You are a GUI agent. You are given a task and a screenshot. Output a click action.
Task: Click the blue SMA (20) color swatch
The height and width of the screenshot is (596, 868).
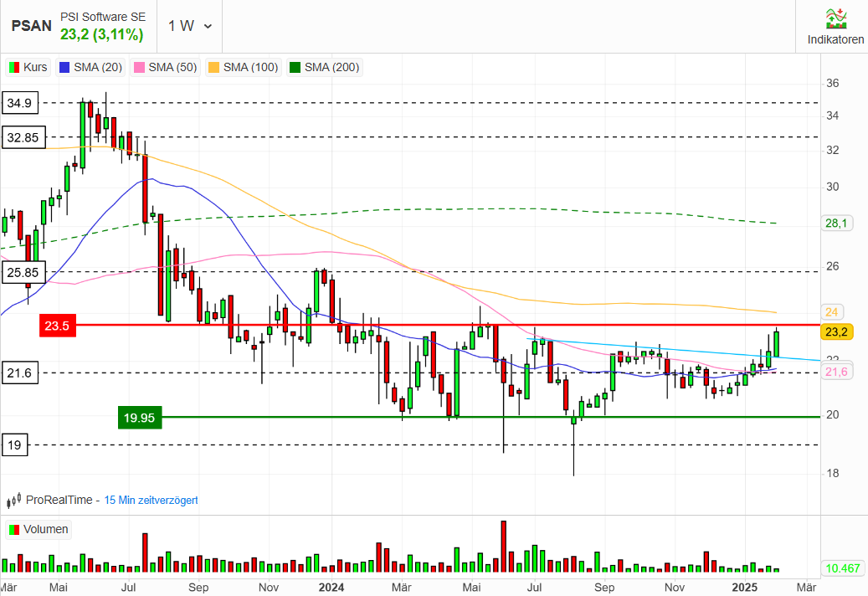point(64,68)
